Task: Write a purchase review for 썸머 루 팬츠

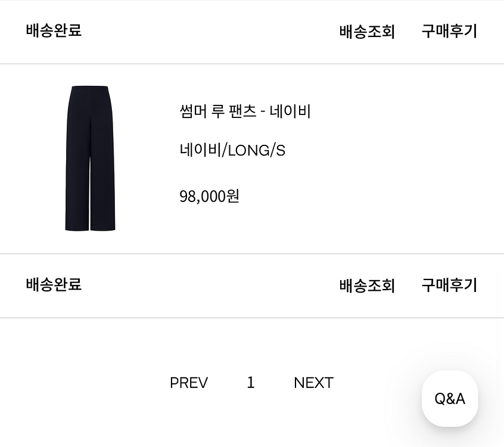Action: 449,31
